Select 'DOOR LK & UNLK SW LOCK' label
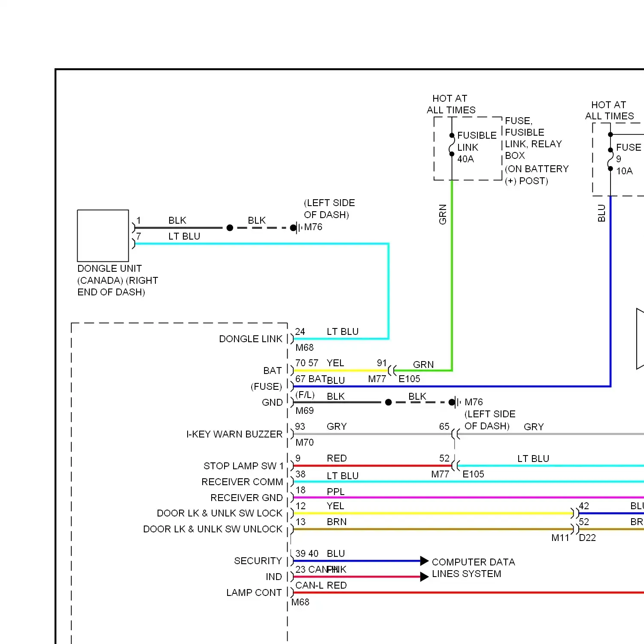The image size is (644, 644). pyautogui.click(x=219, y=513)
